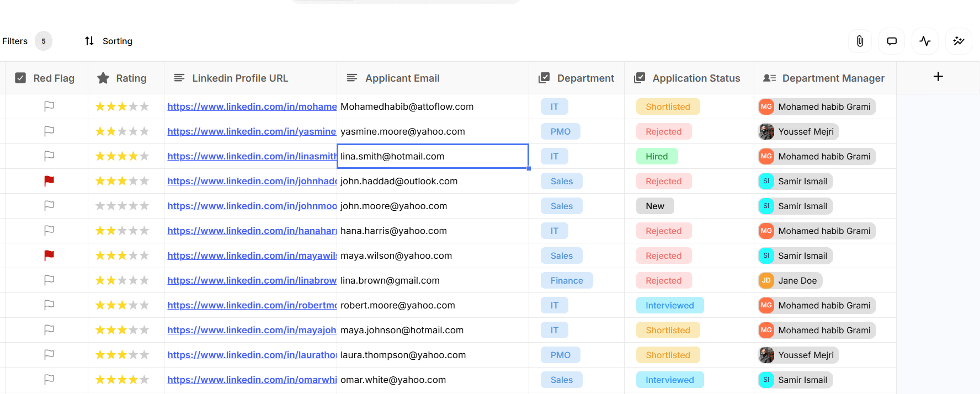980x394 pixels.
Task: Open IT department tag in Mohamedhabib row
Action: point(554,107)
